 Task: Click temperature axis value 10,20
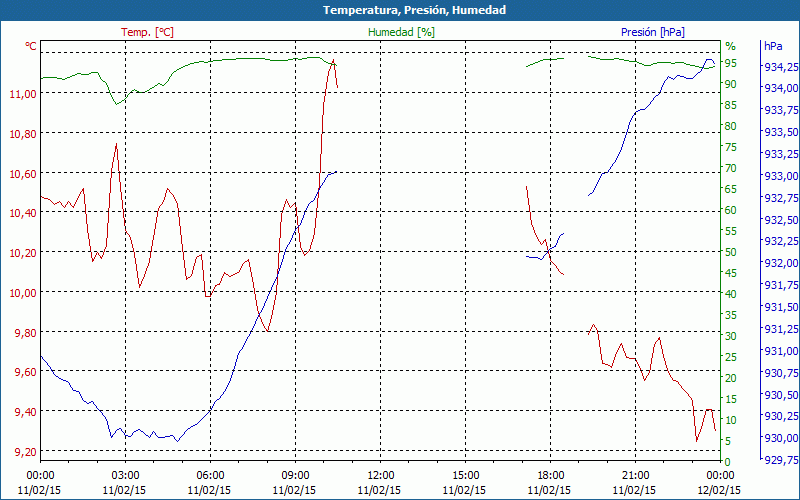click(x=23, y=253)
